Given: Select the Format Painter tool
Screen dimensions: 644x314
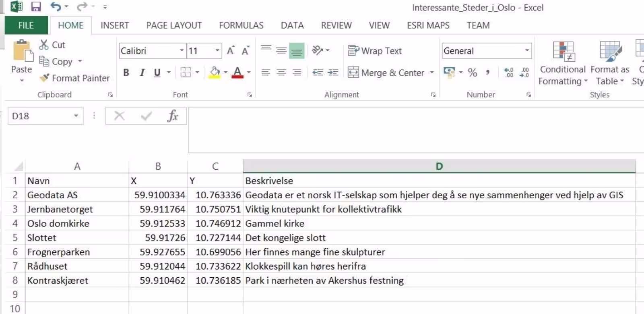Looking at the screenshot, I should coord(74,78).
